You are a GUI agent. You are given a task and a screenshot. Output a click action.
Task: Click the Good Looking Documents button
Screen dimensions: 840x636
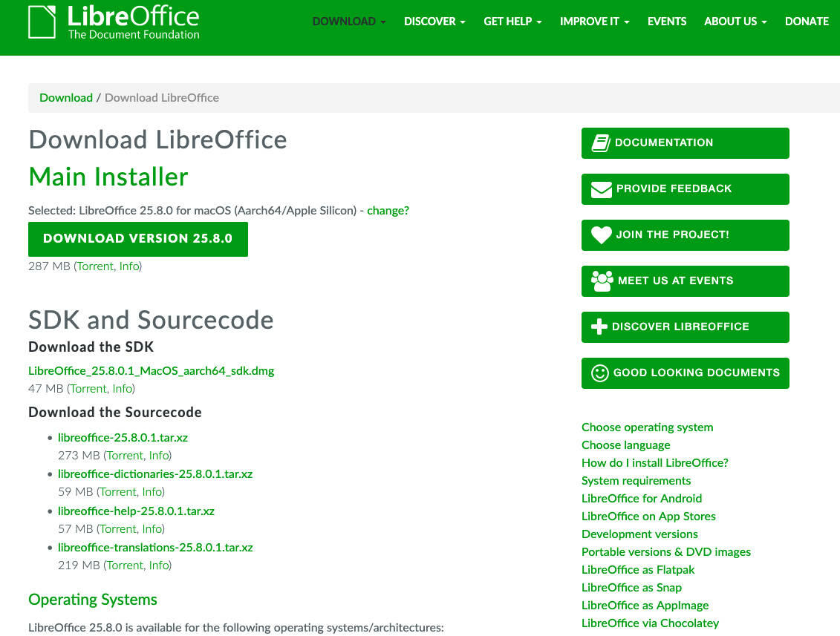click(x=686, y=373)
